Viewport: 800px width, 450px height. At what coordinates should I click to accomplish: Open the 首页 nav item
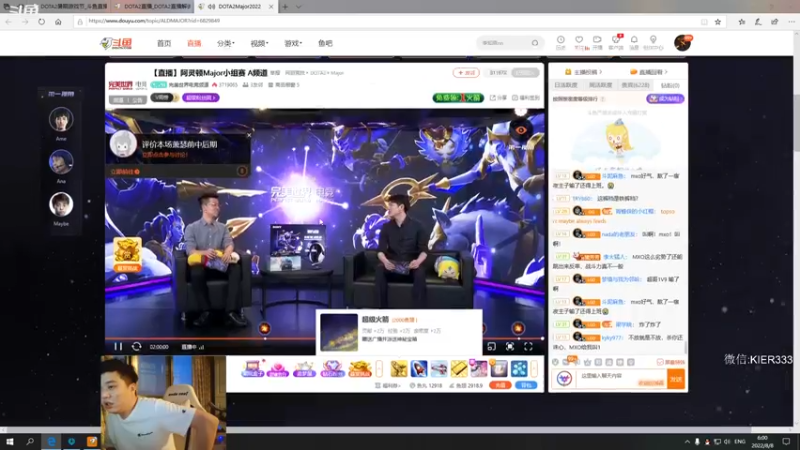(x=164, y=43)
